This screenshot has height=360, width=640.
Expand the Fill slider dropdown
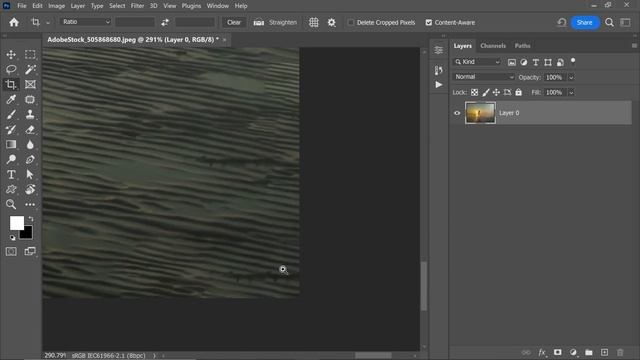pos(571,93)
